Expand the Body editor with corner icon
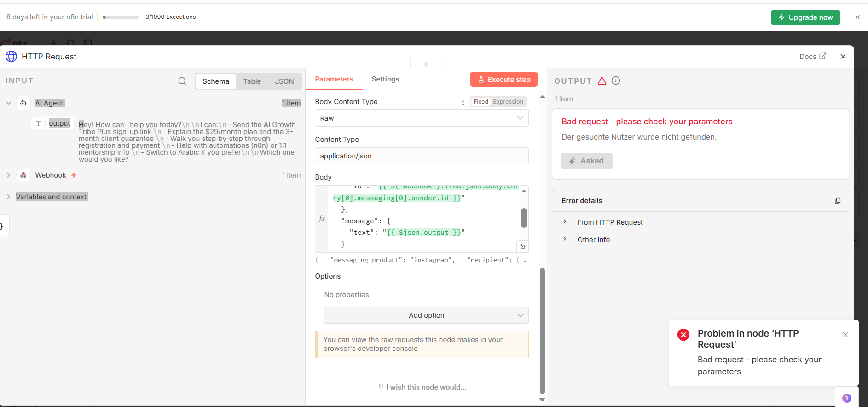This screenshot has height=407, width=868. pos(522,246)
